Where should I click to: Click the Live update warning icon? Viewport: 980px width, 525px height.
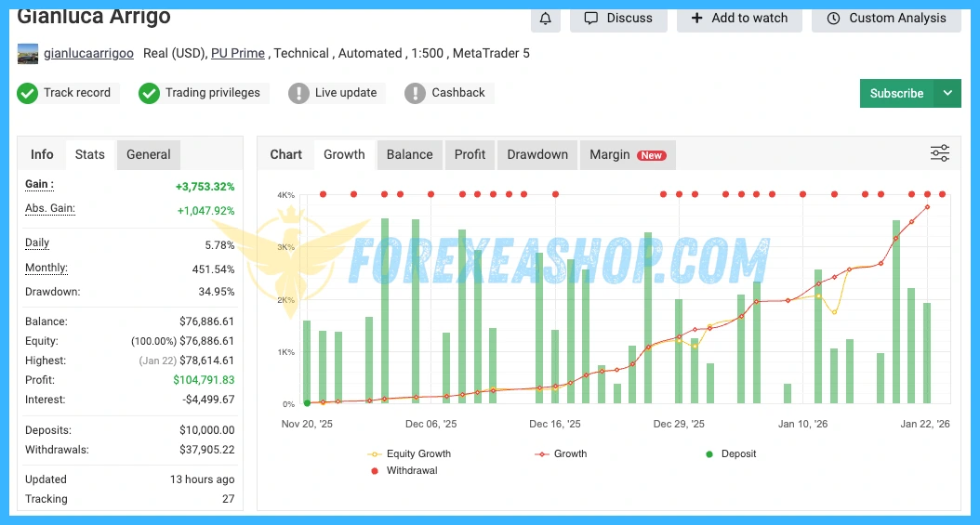pos(298,93)
